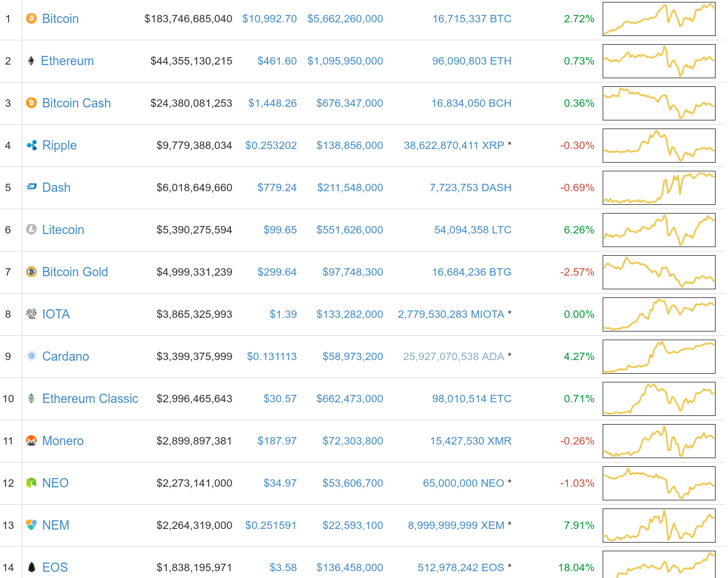
Task: Select Bitcoin market cap $183,746,685,040
Action: coord(188,19)
